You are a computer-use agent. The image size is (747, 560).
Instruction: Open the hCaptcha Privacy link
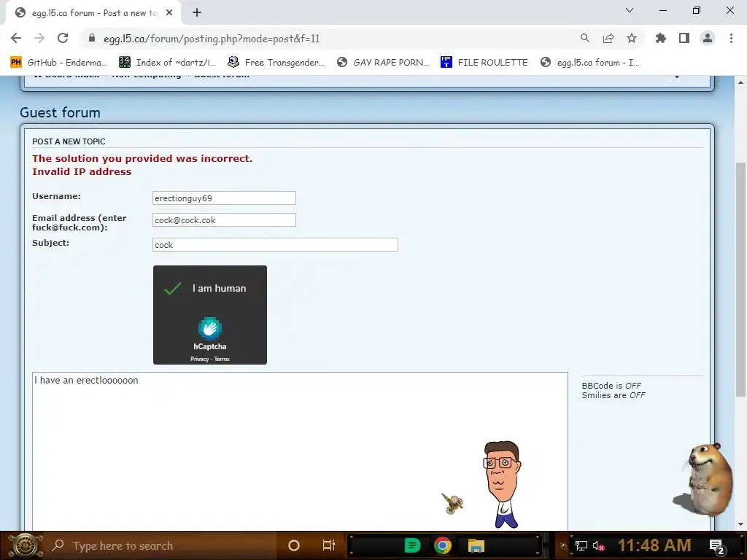coord(199,359)
